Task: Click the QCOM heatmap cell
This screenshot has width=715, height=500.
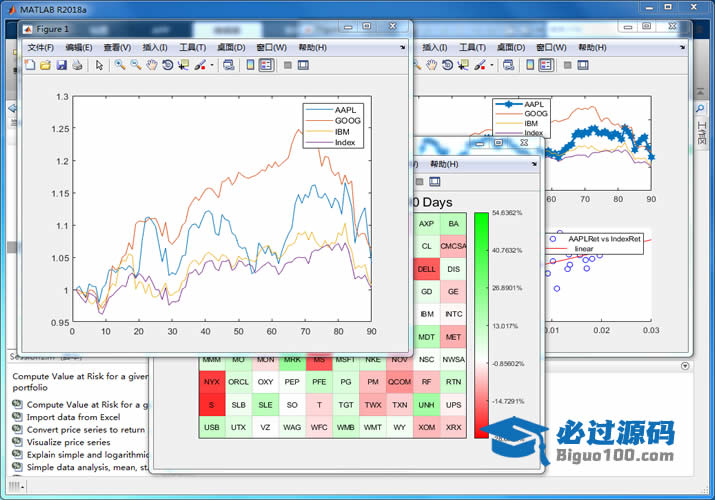Action: 399,382
